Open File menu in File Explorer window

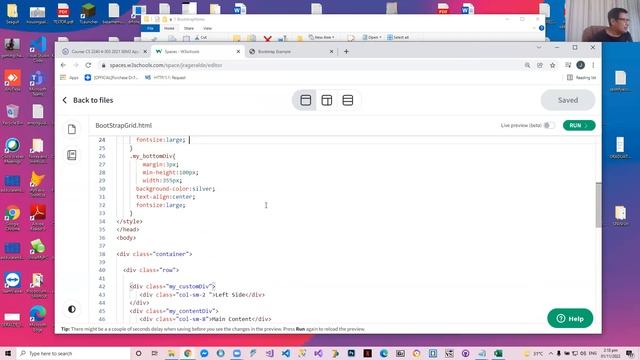pyautogui.click(x=150, y=28)
